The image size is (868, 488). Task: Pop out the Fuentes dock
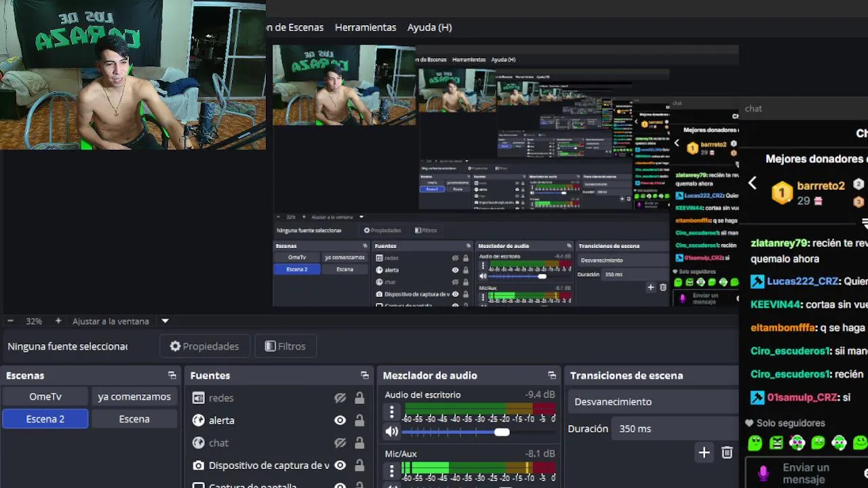coord(365,375)
